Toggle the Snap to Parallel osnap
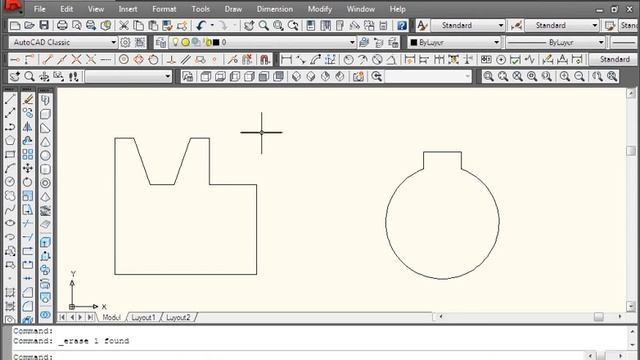640x360 pixels. (186, 60)
